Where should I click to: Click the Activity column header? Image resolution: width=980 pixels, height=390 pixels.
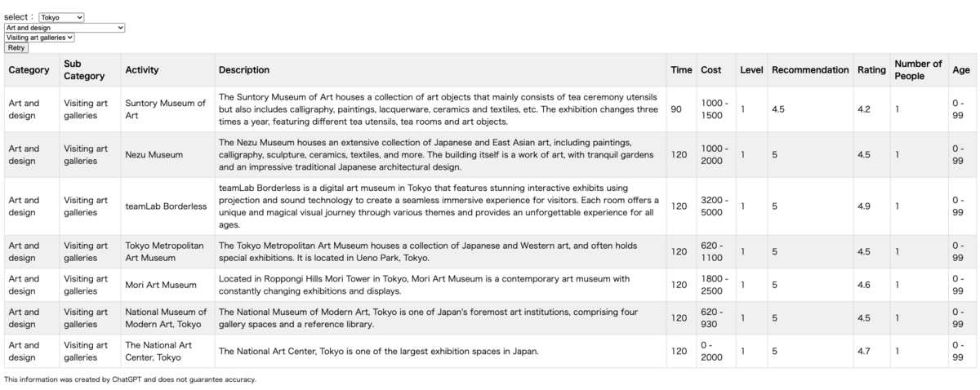click(142, 70)
